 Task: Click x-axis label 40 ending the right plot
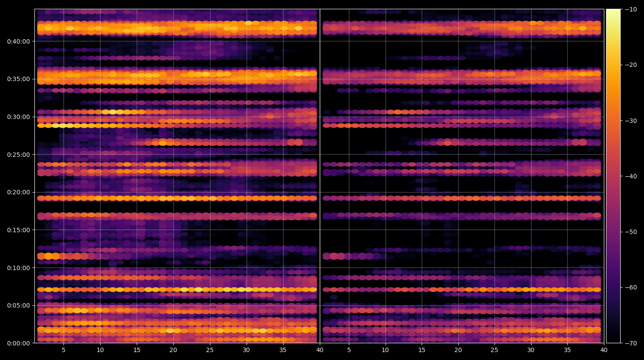pyautogui.click(x=604, y=350)
